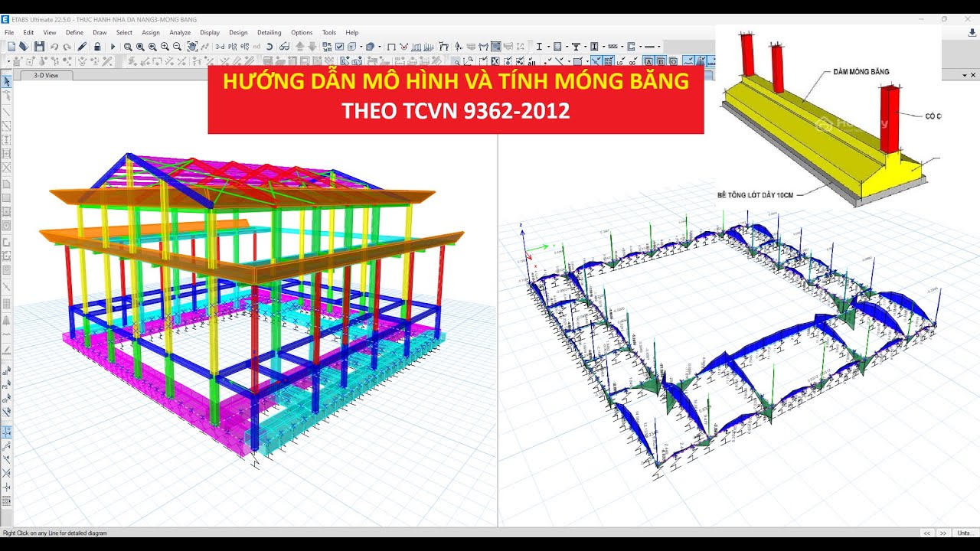This screenshot has width=980, height=551.
Task: Click the perspective glasses icon
Action: tap(284, 47)
